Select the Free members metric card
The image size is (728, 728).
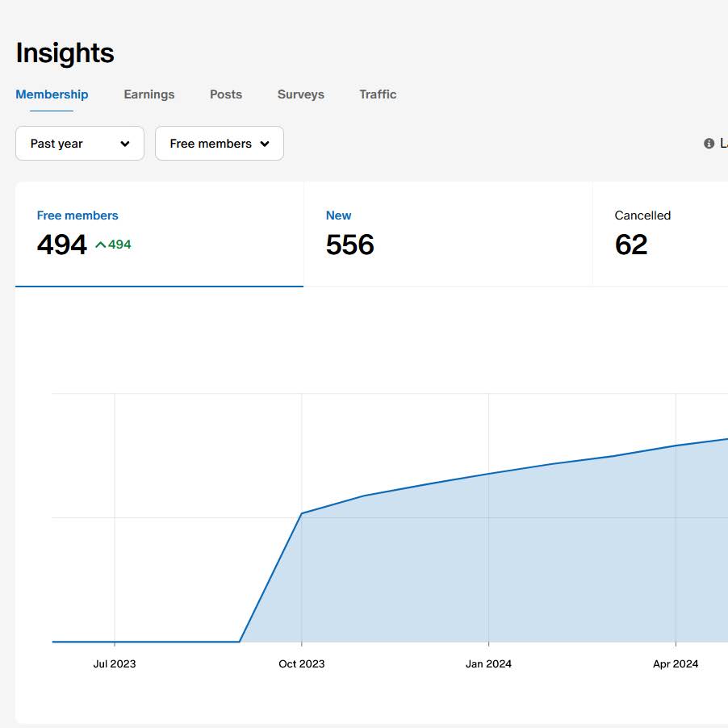(159, 234)
